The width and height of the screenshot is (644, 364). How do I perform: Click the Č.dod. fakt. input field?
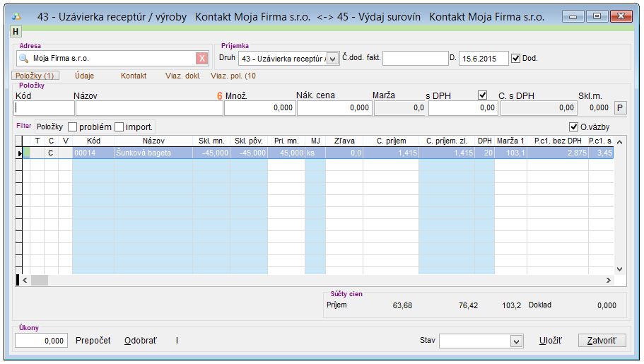(x=415, y=59)
